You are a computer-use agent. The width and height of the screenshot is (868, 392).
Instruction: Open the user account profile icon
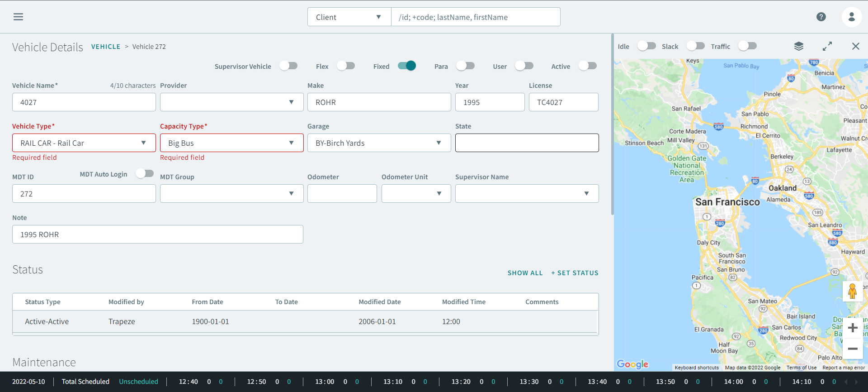click(x=851, y=17)
